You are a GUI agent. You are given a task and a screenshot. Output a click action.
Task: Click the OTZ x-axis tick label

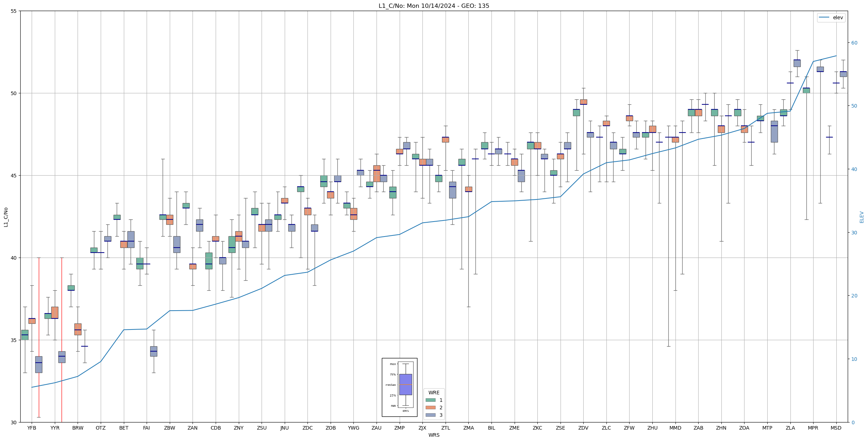pyautogui.click(x=101, y=428)
